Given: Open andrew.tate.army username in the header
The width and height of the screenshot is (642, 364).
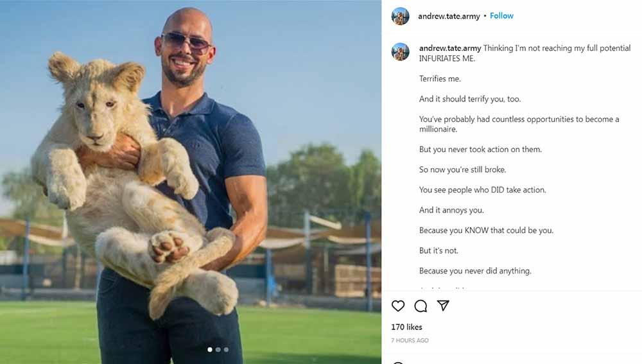Looking at the screenshot, I should 449,16.
